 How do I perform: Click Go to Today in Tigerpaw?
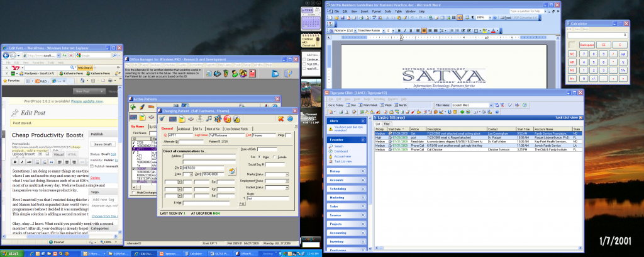(x=336, y=105)
